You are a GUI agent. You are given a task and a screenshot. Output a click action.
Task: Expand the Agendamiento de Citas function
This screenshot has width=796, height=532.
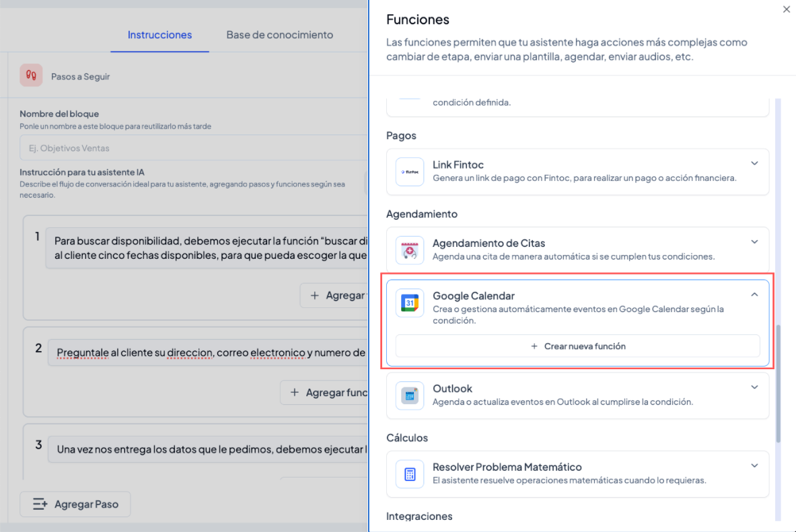pos(754,242)
